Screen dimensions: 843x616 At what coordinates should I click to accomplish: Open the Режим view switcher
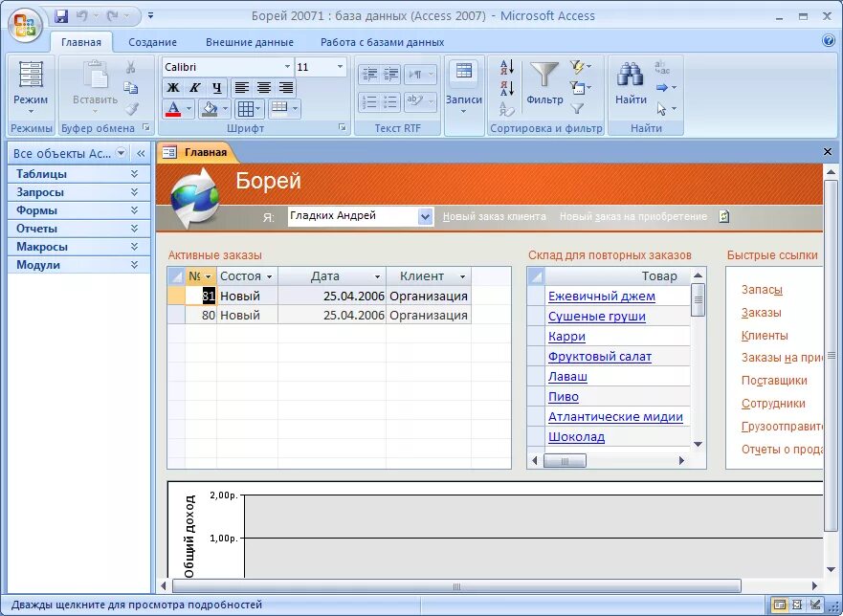pyautogui.click(x=31, y=87)
